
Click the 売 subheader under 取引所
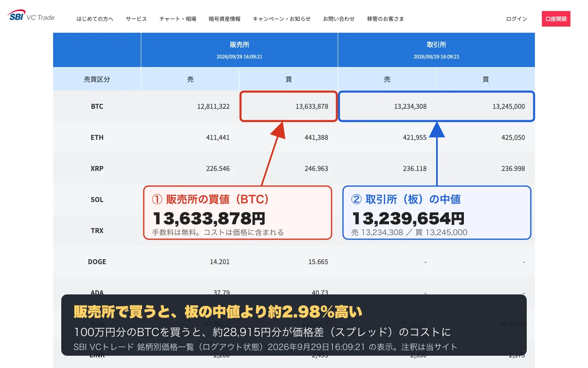coord(387,79)
